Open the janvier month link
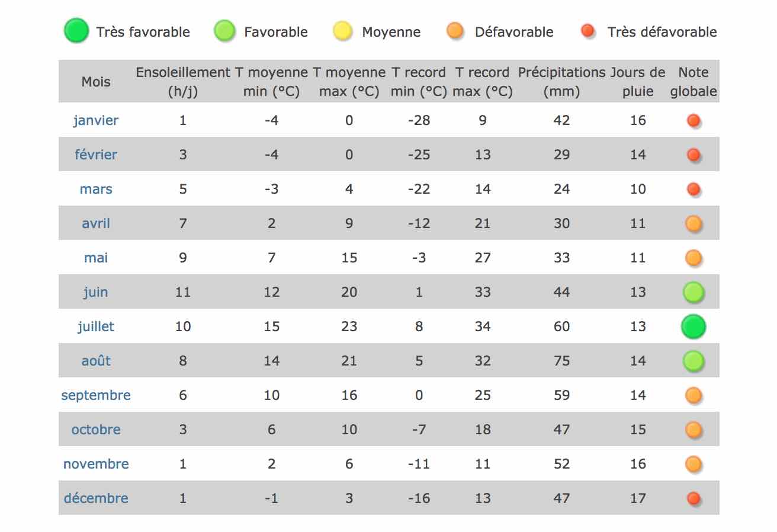The image size is (777, 532). pos(96,120)
